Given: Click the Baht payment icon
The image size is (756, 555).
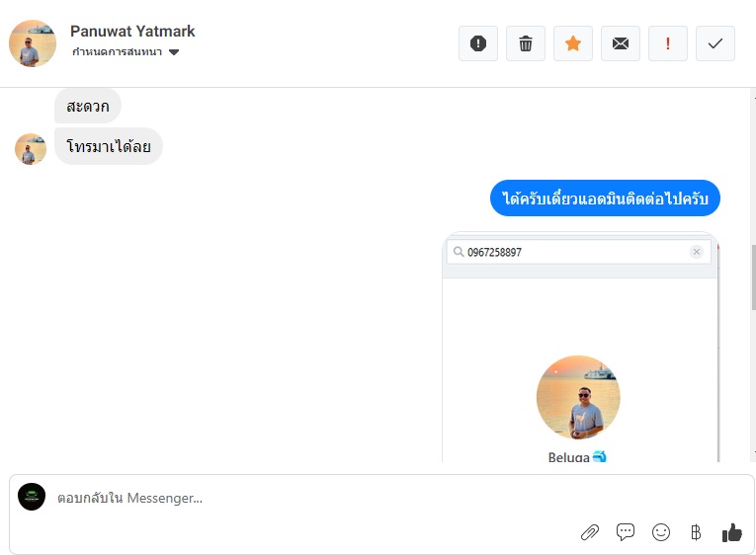Looking at the screenshot, I should pos(696,532).
